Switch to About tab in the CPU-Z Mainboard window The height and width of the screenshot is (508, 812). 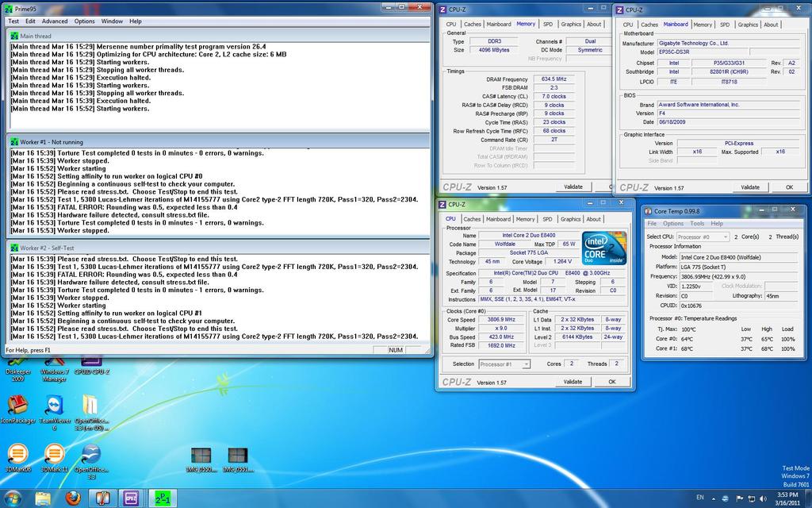[x=771, y=25]
